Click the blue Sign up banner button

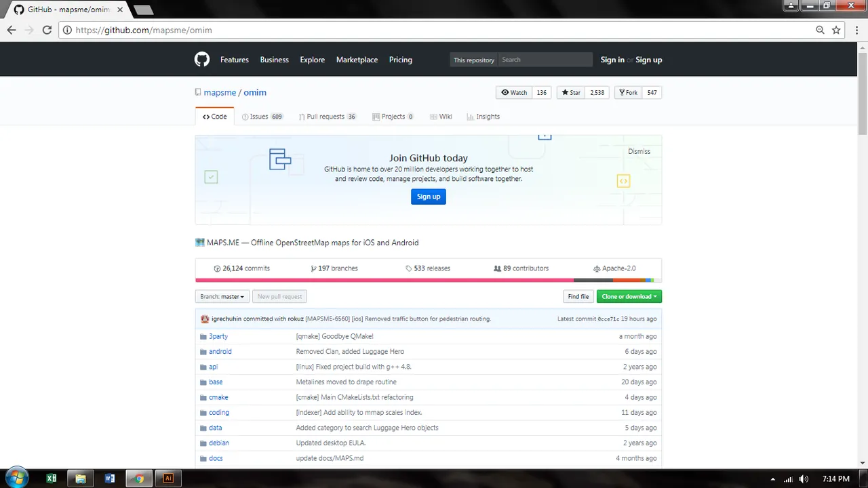click(429, 197)
